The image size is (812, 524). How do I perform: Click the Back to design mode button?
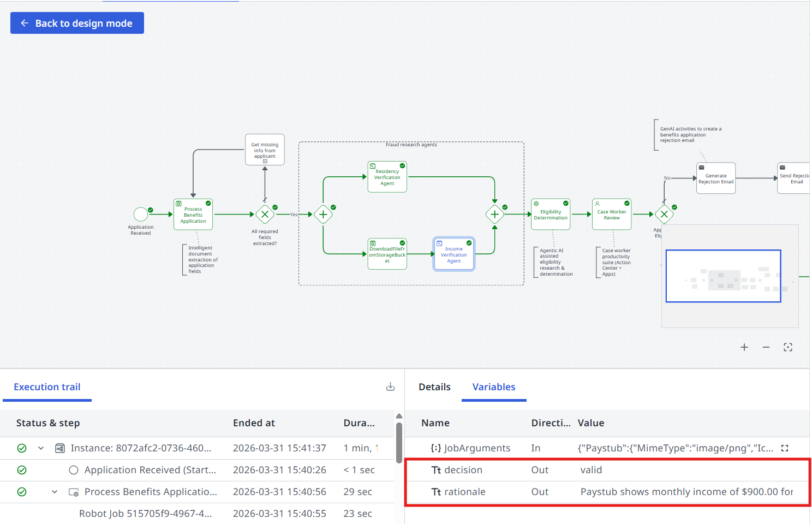(x=77, y=23)
